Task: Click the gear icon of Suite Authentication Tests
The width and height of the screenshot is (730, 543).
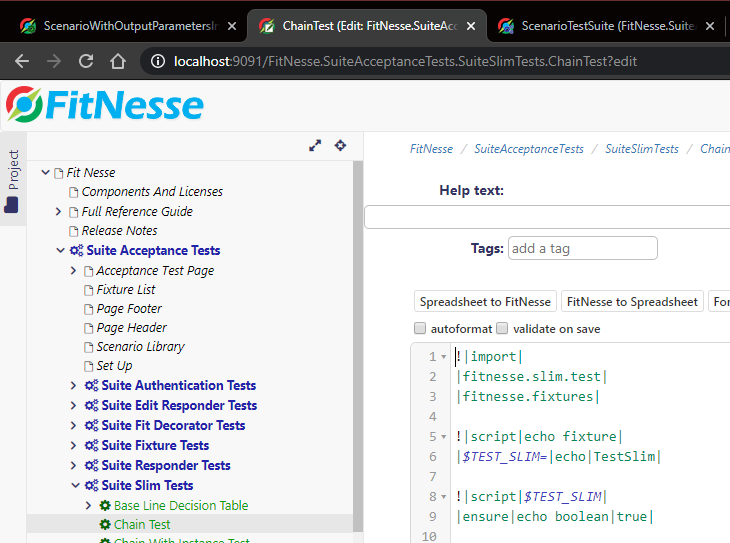Action: point(91,386)
